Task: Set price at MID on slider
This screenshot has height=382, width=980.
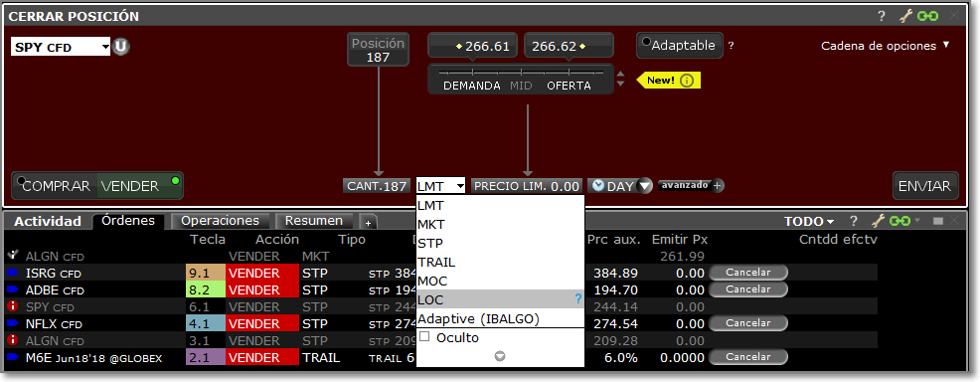Action: tap(521, 86)
